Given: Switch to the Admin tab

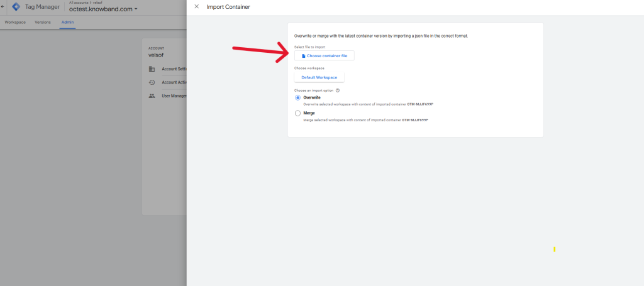Looking at the screenshot, I should [67, 22].
